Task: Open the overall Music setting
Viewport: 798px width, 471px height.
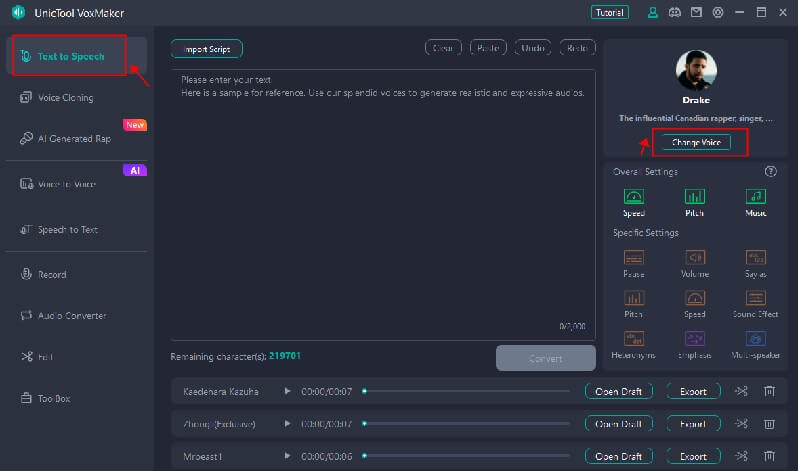Action: [x=756, y=200]
